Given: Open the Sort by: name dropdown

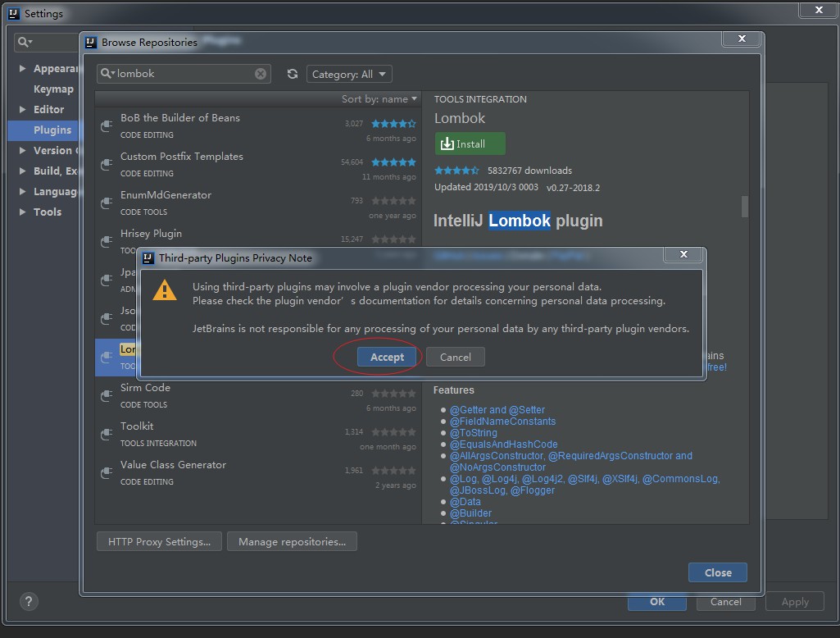Looking at the screenshot, I should click(379, 99).
